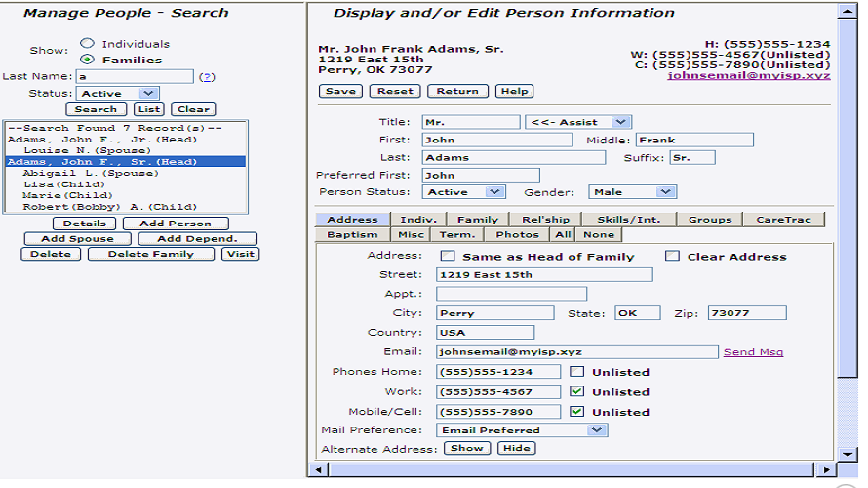This screenshot has height=488, width=868.
Task: Switch to the Address tab
Action: tap(352, 220)
